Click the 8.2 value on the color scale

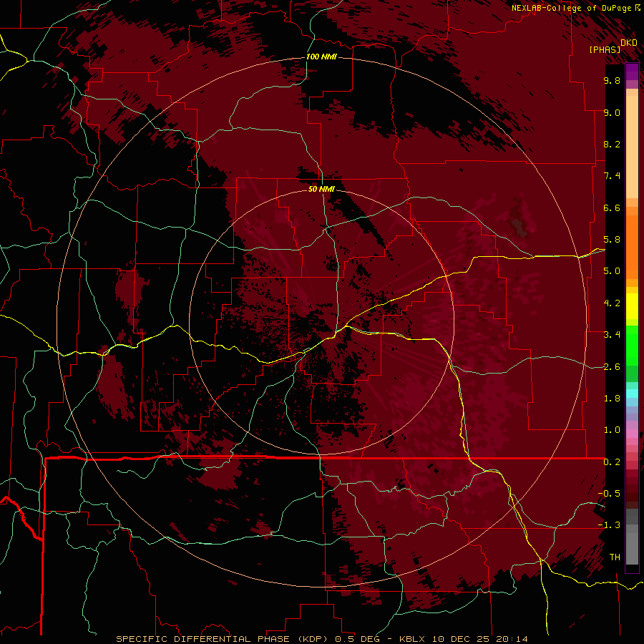point(612,144)
